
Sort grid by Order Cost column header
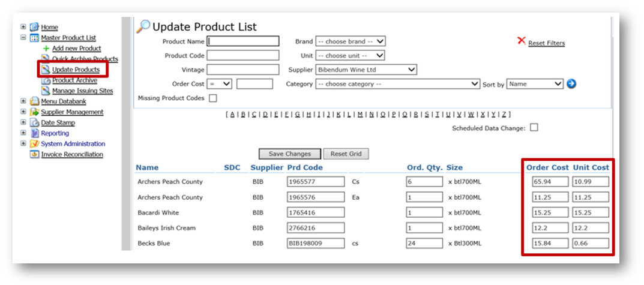tap(548, 167)
